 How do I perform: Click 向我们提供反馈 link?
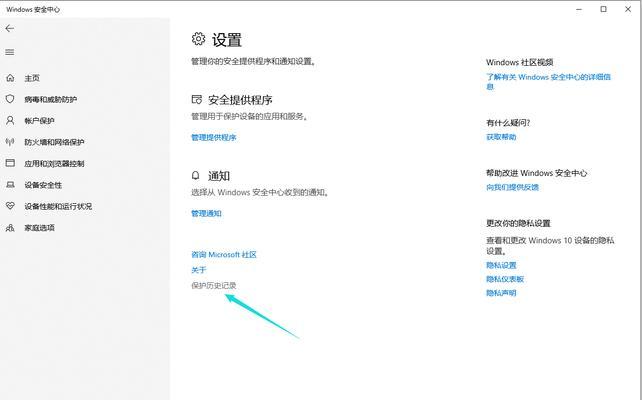pyautogui.click(x=512, y=187)
